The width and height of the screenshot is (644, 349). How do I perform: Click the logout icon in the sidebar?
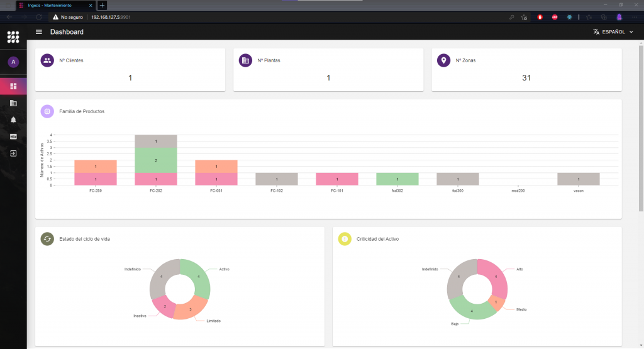13,153
